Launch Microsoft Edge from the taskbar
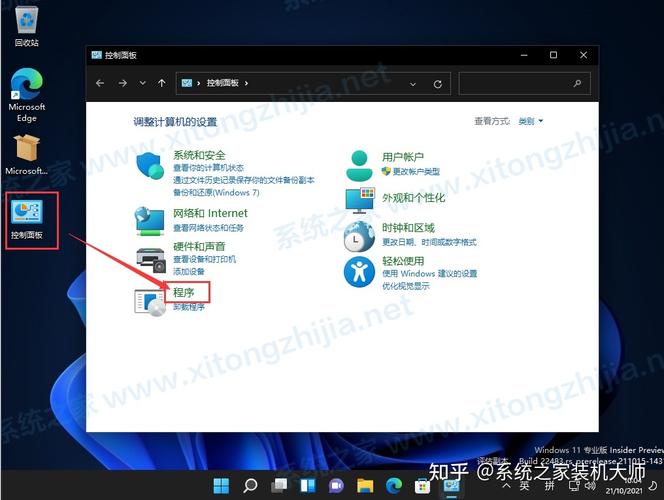The width and height of the screenshot is (664, 500). click(393, 485)
